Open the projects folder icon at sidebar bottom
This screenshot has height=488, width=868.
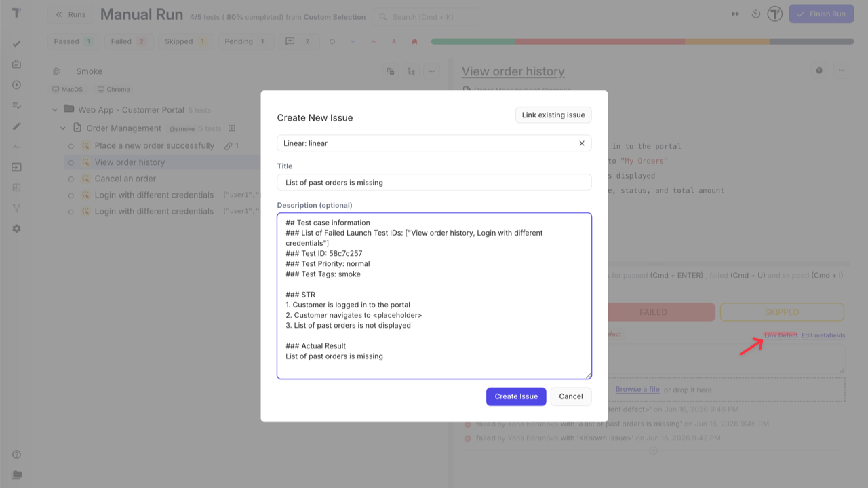click(x=16, y=475)
